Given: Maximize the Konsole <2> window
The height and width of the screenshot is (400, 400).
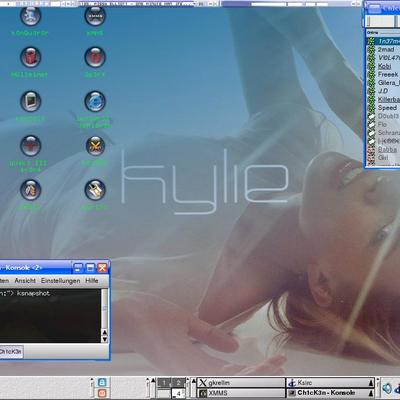Looking at the screenshot, I should tap(90, 268).
